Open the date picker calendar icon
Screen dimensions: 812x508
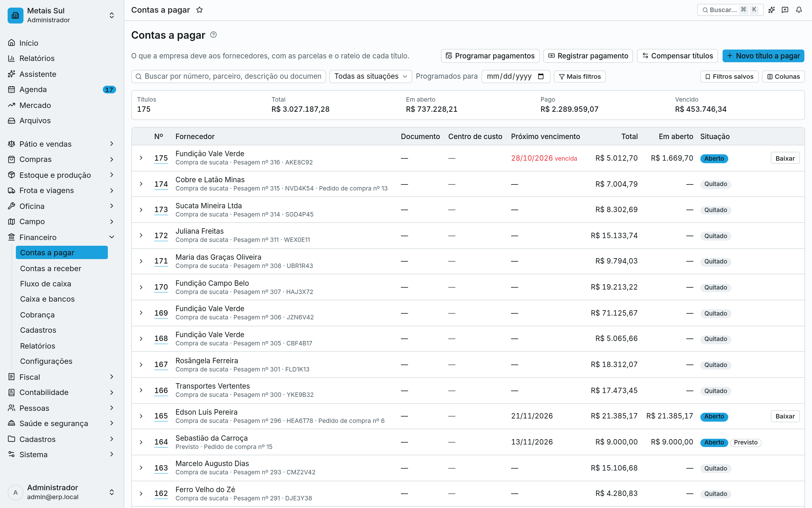(540, 76)
